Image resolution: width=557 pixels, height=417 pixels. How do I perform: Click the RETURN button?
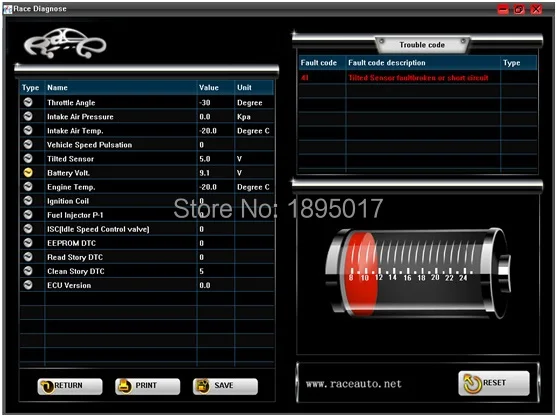70,386
